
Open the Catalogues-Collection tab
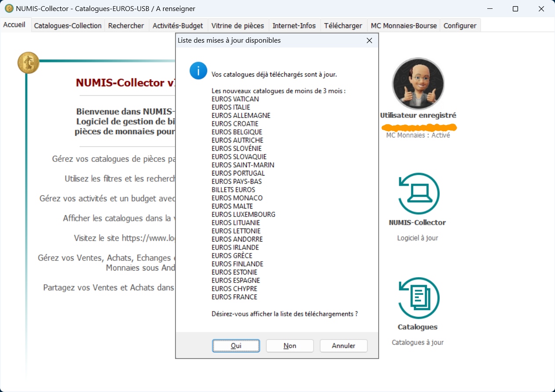[68, 26]
